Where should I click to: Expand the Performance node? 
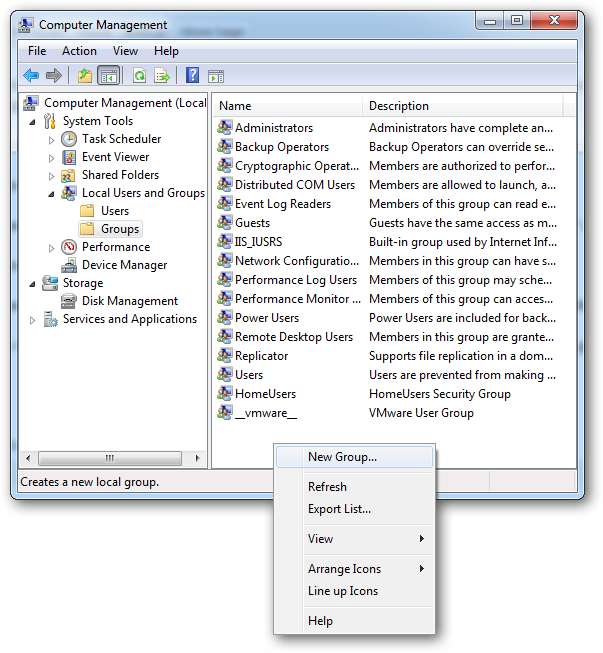pos(51,248)
